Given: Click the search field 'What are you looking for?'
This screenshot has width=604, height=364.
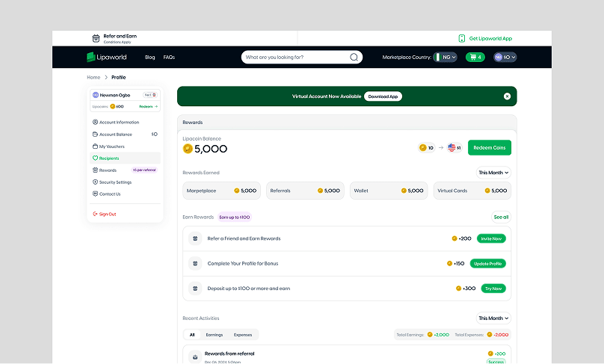Looking at the screenshot, I should [x=301, y=57].
